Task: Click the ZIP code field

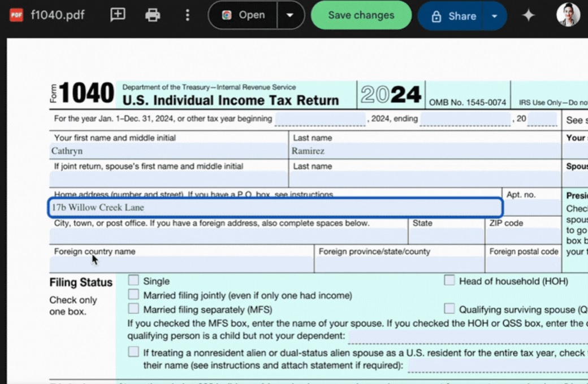Action: 523,236
